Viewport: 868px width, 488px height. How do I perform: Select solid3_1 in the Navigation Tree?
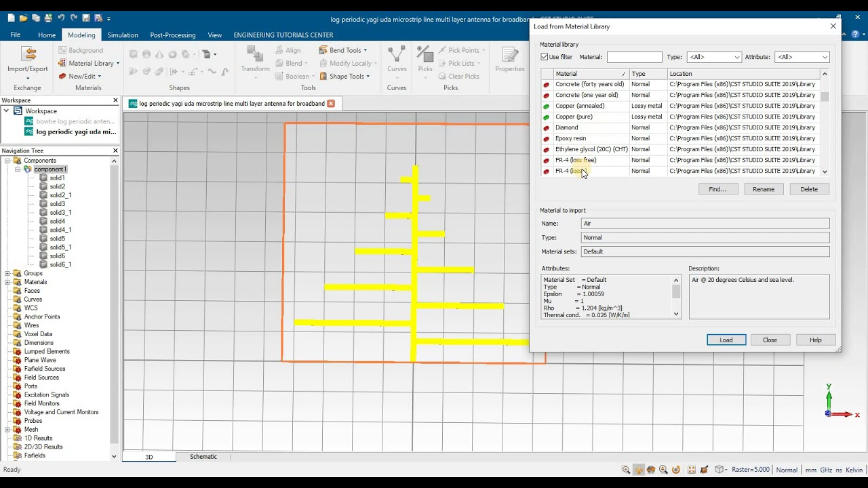pyautogui.click(x=60, y=213)
